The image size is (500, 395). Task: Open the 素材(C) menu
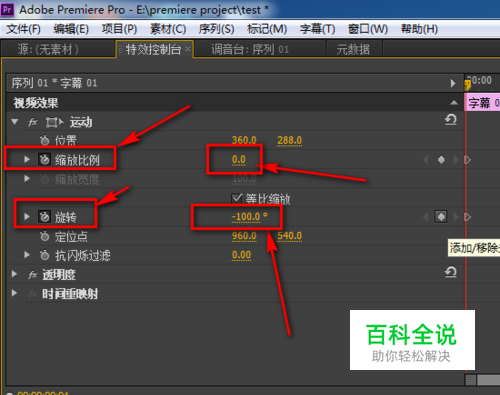[x=168, y=29]
